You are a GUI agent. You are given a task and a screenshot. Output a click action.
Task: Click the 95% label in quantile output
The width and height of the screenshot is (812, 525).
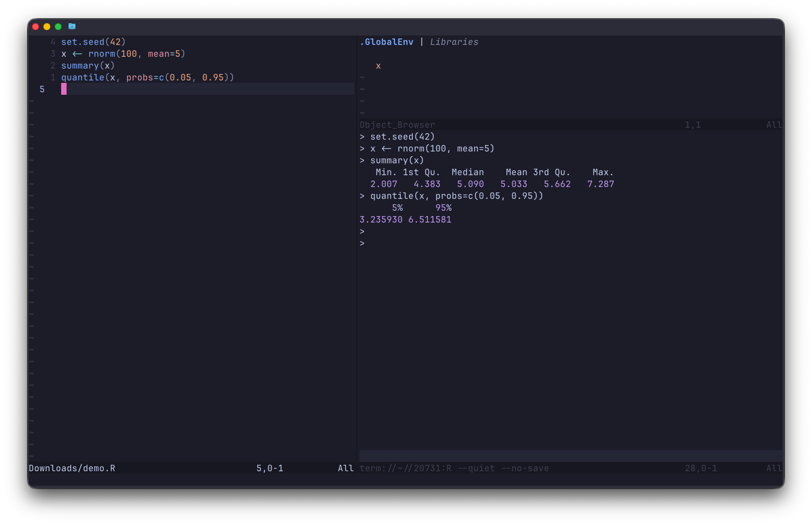(443, 208)
